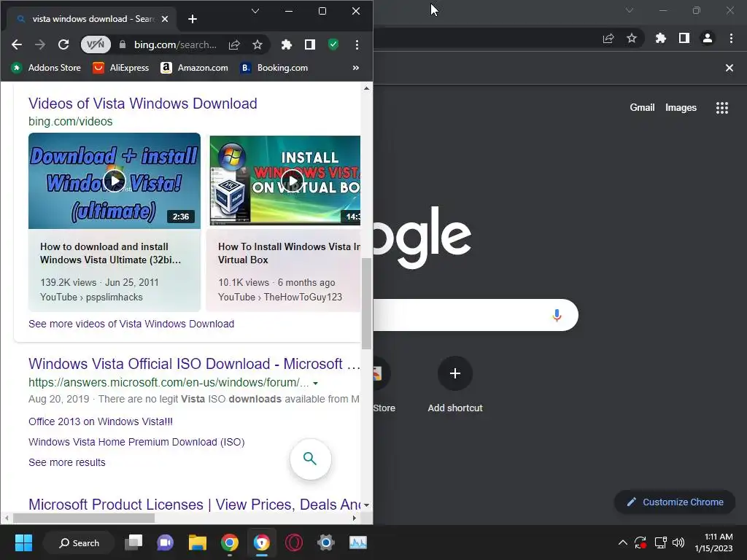Image resolution: width=747 pixels, height=560 pixels.
Task: Click the scroll right arrow at bottom
Action: (354, 518)
